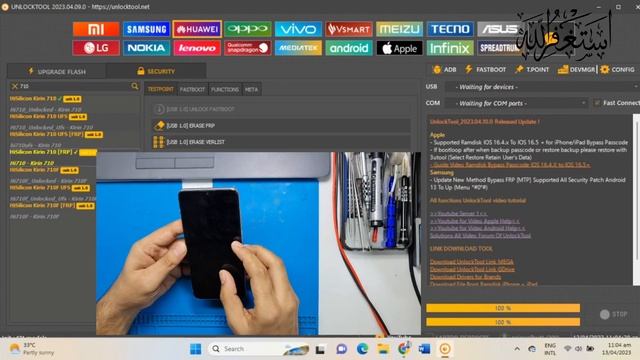The width and height of the screenshot is (640, 360).
Task: Open Download UnlockTool Link MEGA
Action: (472, 262)
